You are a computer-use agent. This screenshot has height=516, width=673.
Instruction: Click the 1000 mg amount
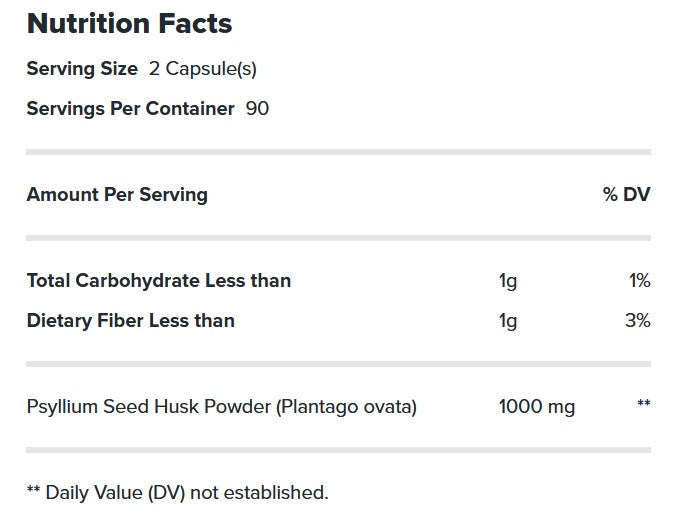click(x=536, y=407)
